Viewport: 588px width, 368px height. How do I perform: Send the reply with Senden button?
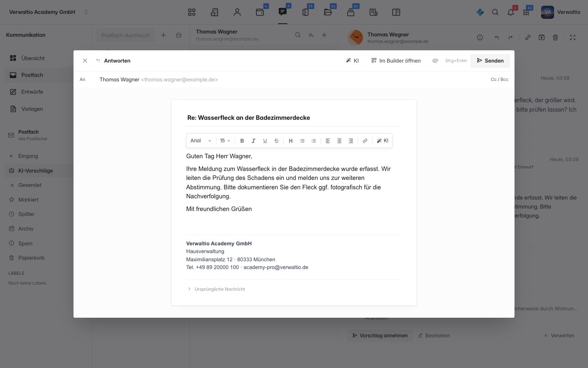[490, 61]
